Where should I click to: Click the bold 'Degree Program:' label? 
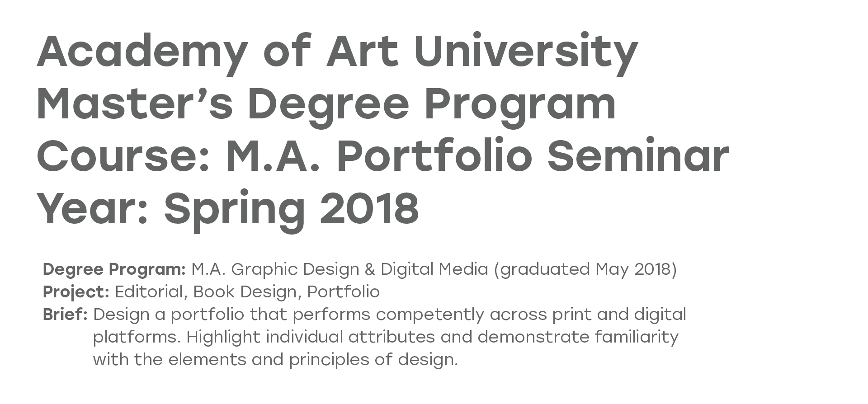tap(114, 269)
